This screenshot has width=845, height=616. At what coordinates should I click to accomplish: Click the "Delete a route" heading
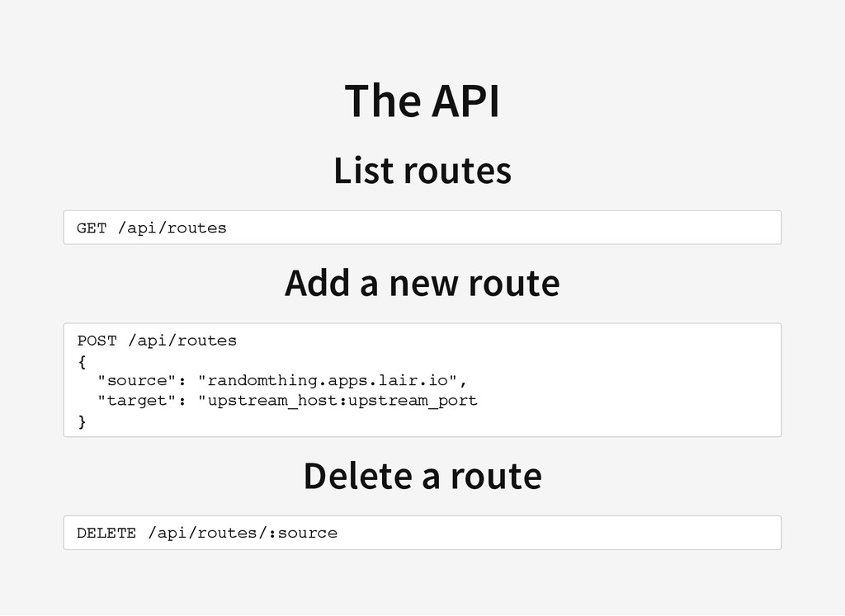coord(422,476)
